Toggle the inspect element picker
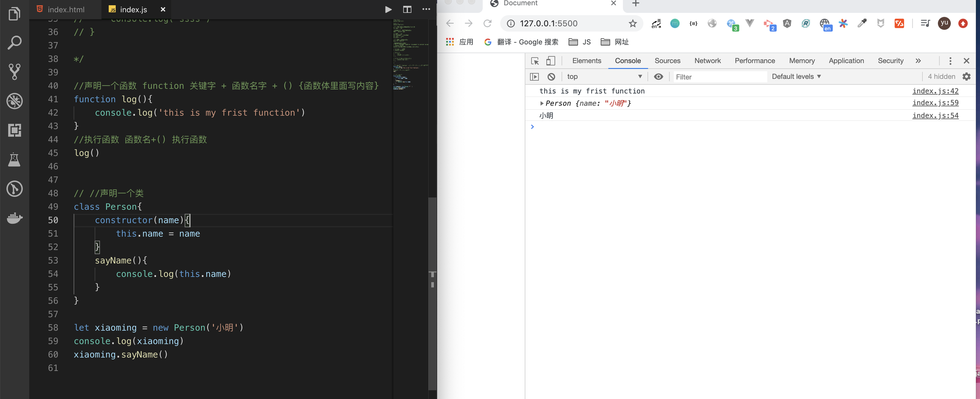 click(x=534, y=61)
